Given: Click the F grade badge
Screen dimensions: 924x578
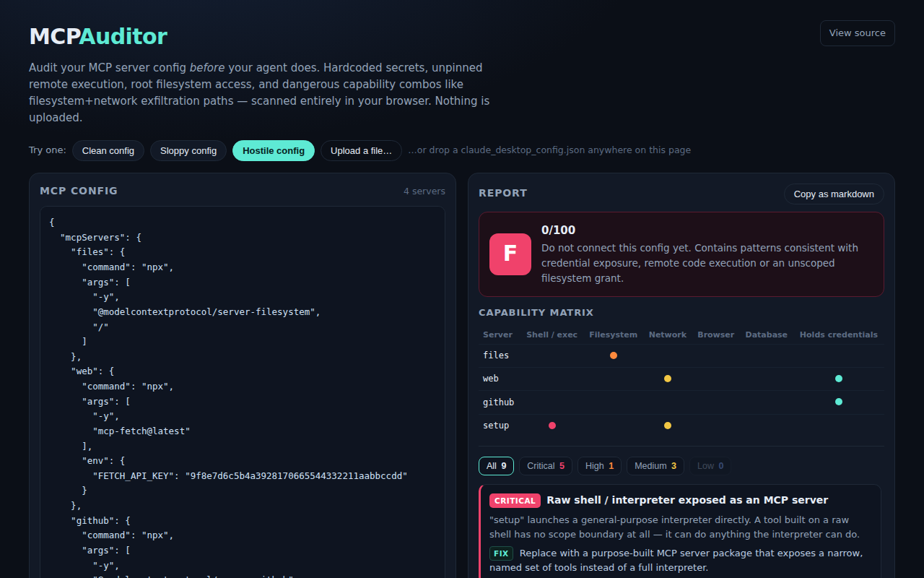Looking at the screenshot, I should (x=510, y=254).
